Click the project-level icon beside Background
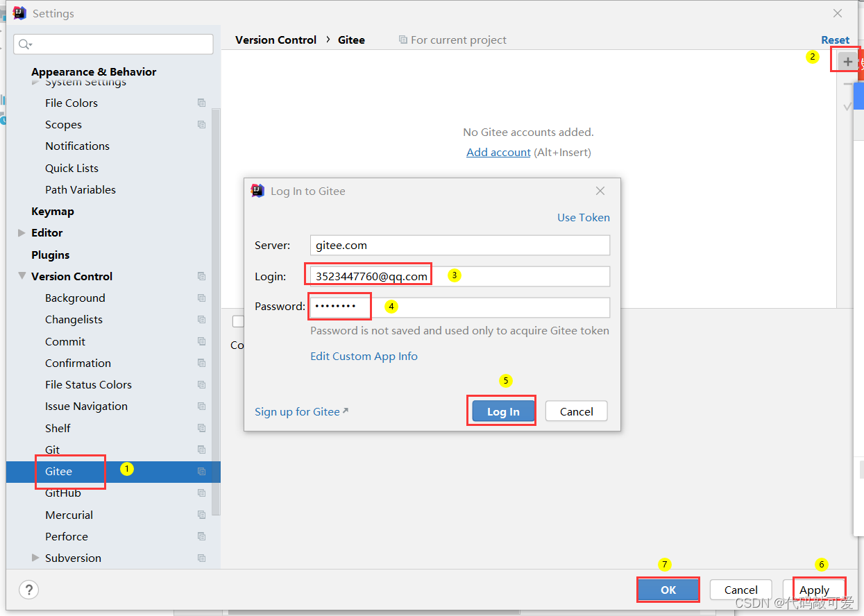 pos(201,298)
